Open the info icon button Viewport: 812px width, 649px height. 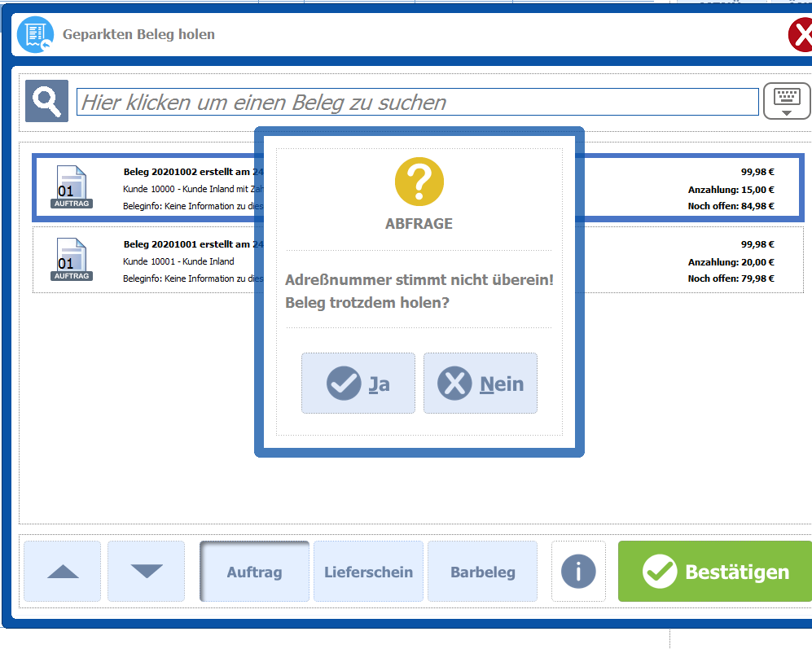(578, 572)
